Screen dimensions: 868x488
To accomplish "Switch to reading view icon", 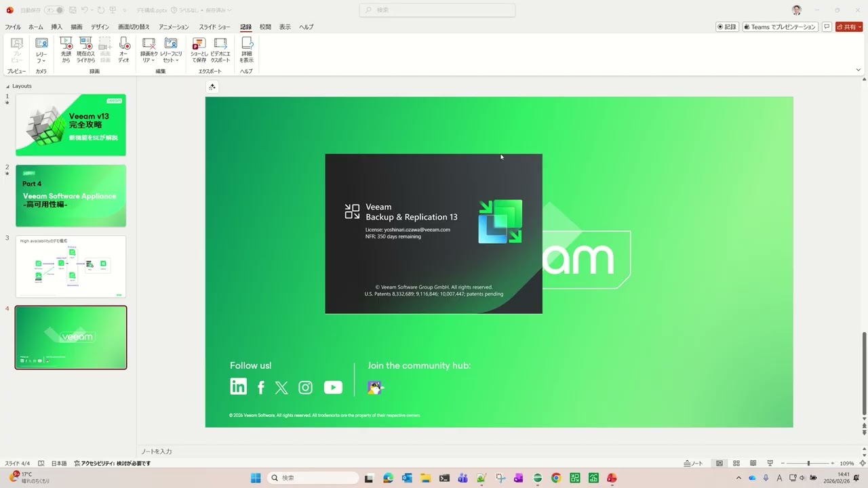I will 753,464.
